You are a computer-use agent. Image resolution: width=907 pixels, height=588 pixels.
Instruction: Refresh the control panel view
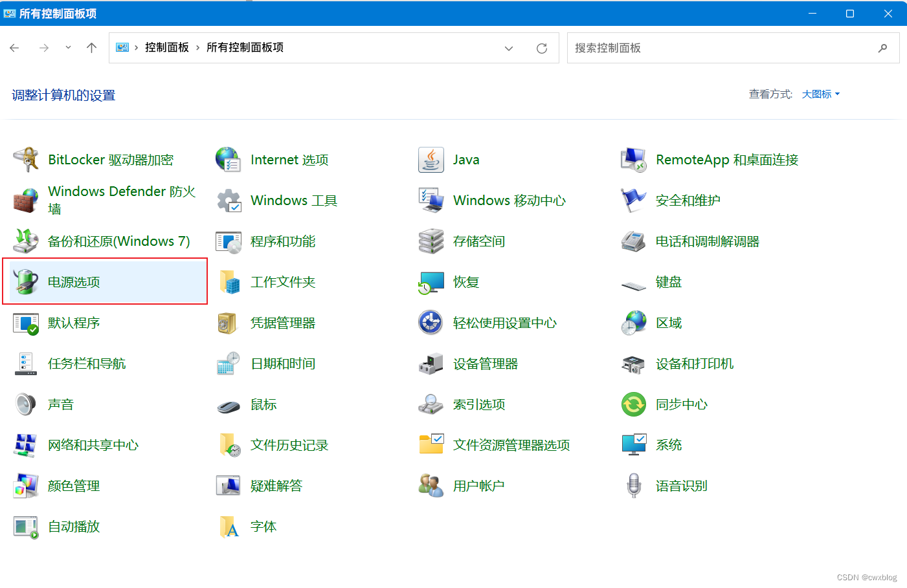point(542,49)
